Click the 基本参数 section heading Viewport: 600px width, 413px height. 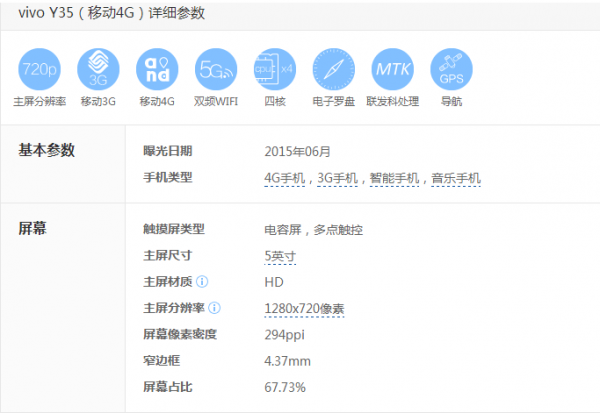46,150
